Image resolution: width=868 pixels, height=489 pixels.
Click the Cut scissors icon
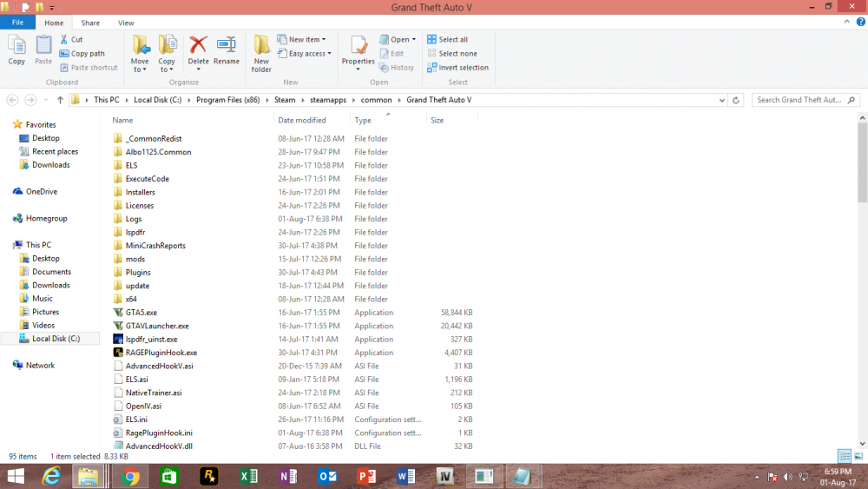point(64,39)
